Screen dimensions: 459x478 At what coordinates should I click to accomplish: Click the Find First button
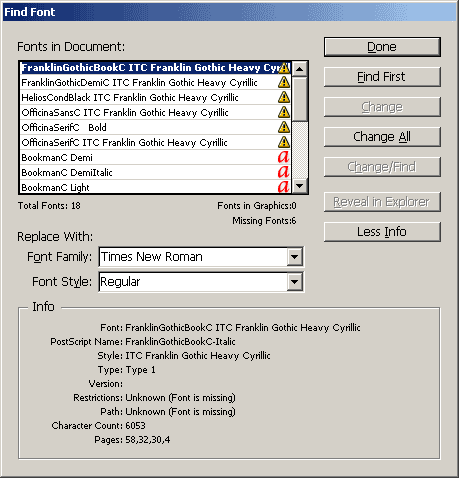pyautogui.click(x=382, y=77)
